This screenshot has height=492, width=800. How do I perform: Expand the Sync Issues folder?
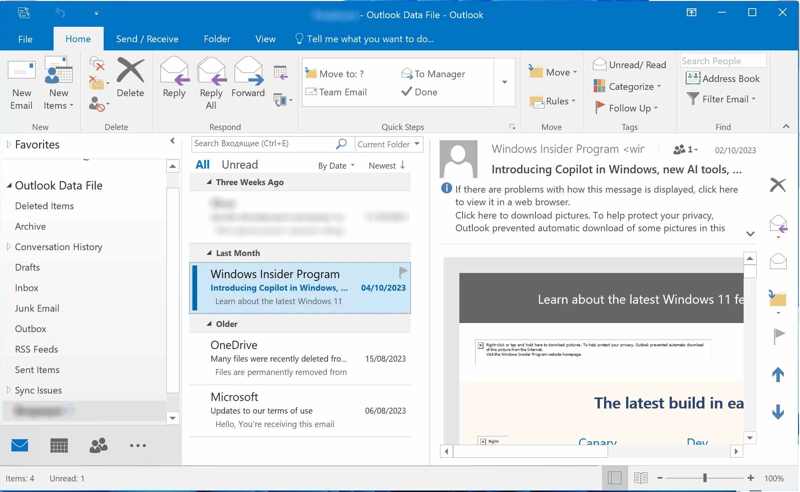(8, 390)
